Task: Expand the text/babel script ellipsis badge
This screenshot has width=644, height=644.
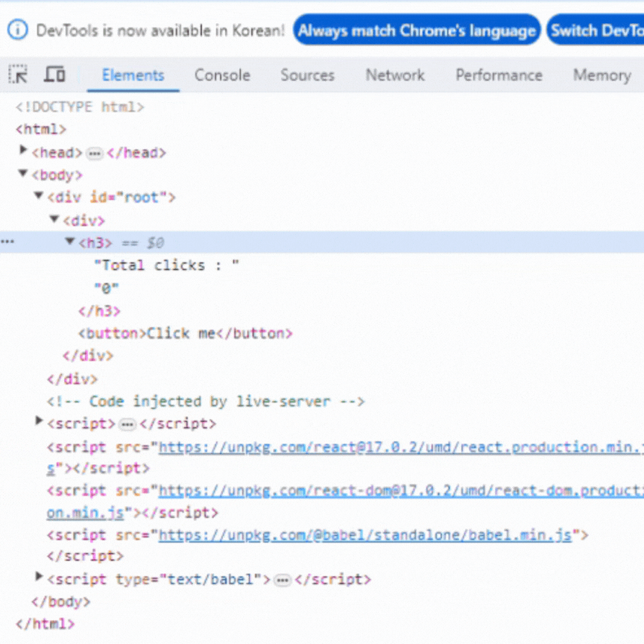Action: click(x=282, y=580)
